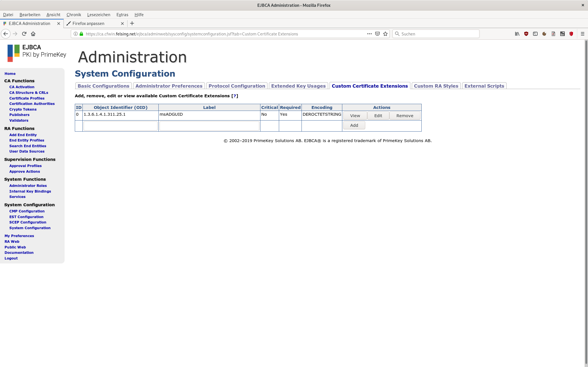The image size is (588, 367).
Task: Open the Firefox library icon
Action: 517,34
